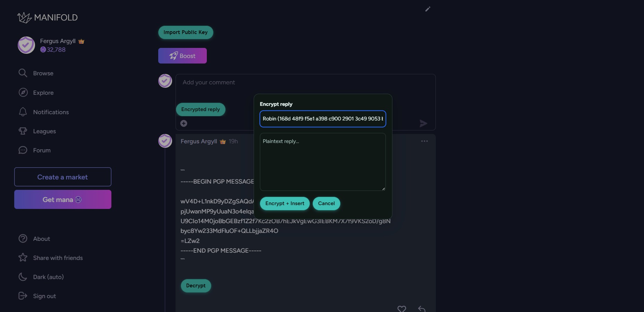
Task: Click Import Public Key button
Action: (x=186, y=32)
